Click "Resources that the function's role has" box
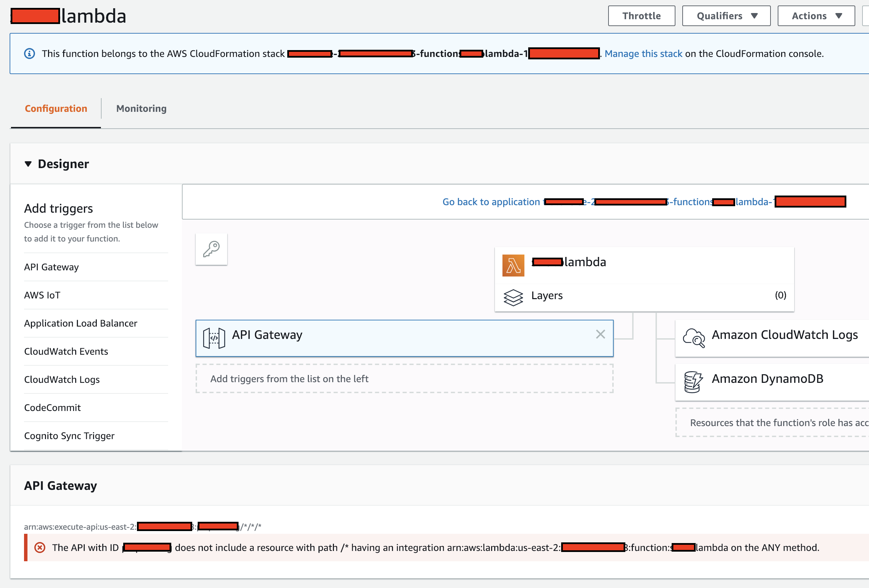The height and width of the screenshot is (588, 869). pyautogui.click(x=772, y=422)
